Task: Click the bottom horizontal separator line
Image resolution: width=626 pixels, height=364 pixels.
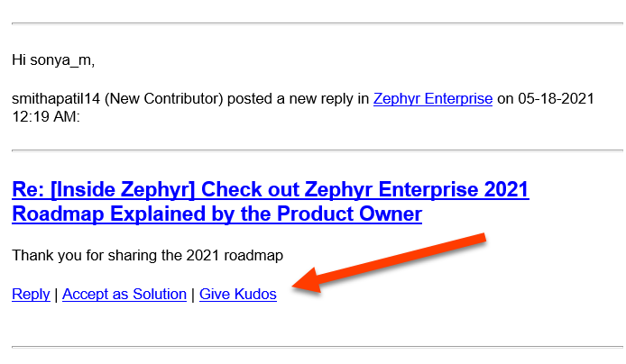Action: [317, 346]
